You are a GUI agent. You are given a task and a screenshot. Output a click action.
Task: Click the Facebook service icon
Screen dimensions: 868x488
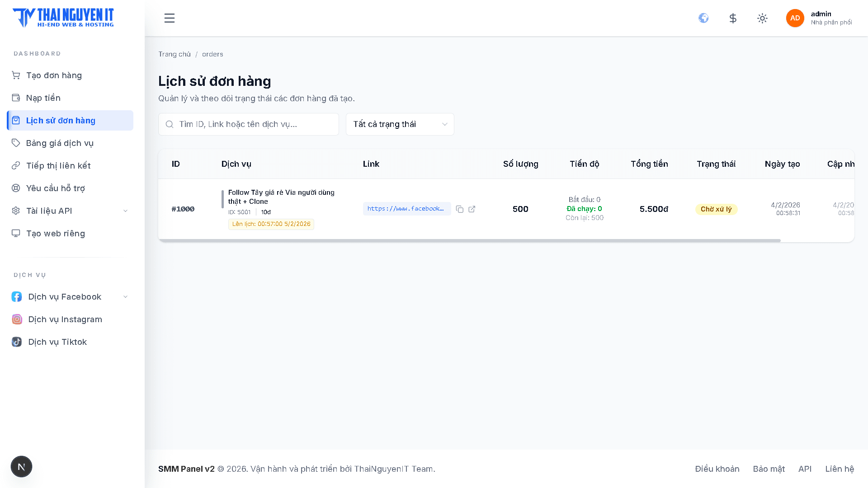point(17,296)
